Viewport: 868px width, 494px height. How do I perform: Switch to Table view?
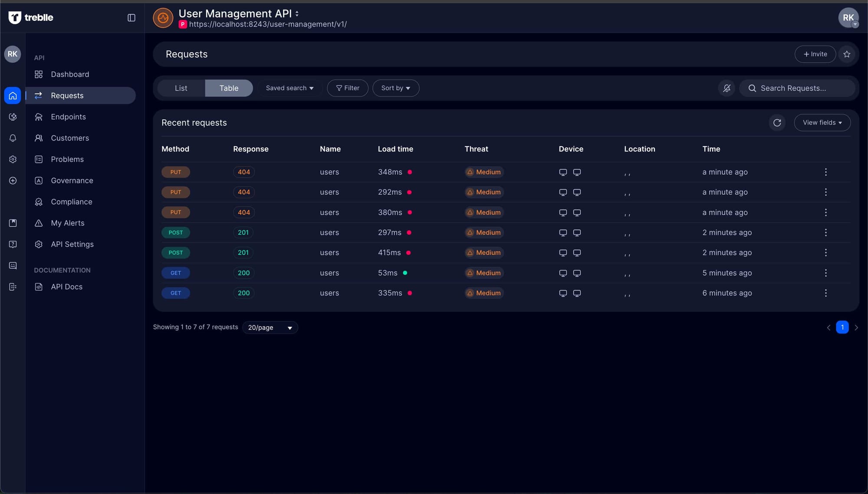tap(229, 88)
